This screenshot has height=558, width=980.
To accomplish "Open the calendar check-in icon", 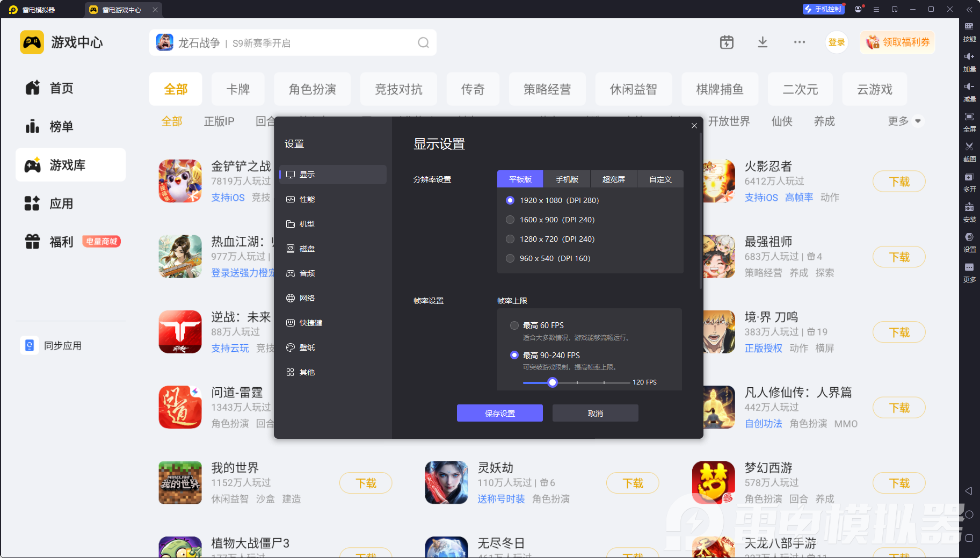I will tap(727, 42).
